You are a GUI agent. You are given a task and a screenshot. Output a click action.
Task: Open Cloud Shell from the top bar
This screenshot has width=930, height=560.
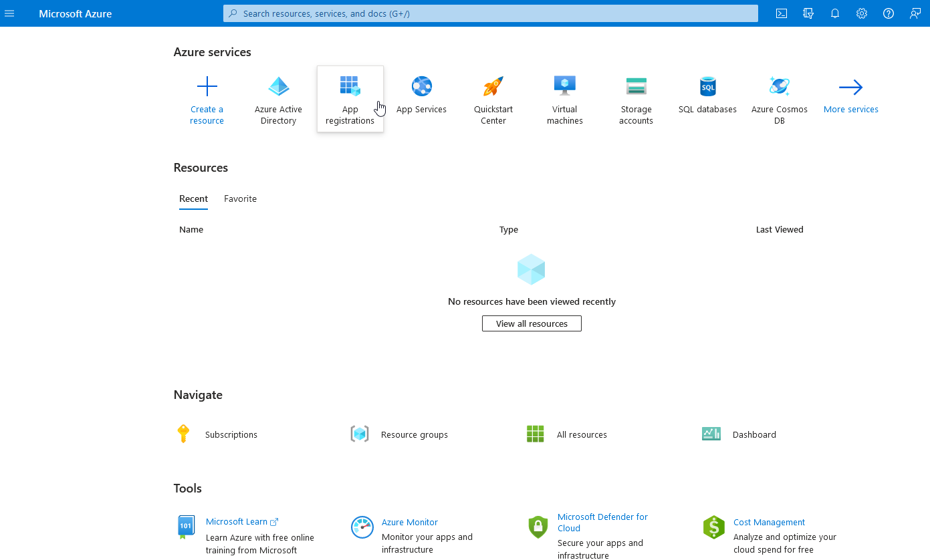[x=782, y=13]
